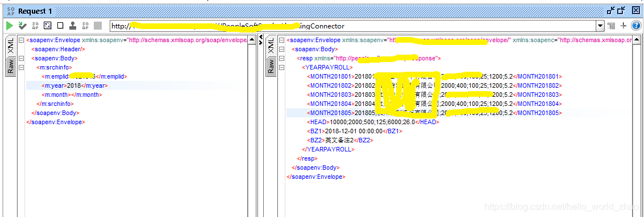This screenshot has width=644, height=217.
Task: Click the BZ2 line in response
Action: tap(340, 140)
